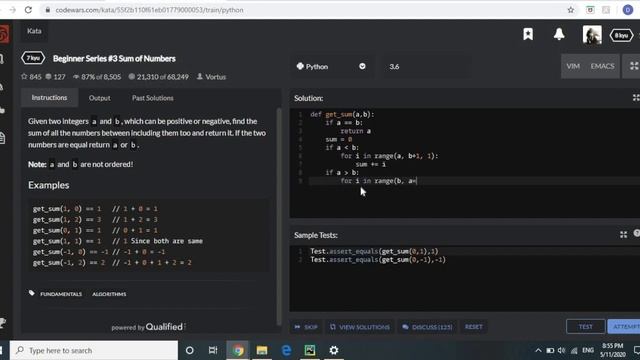Open DISCUSS (123) button
The height and width of the screenshot is (360, 640).
pyautogui.click(x=427, y=327)
